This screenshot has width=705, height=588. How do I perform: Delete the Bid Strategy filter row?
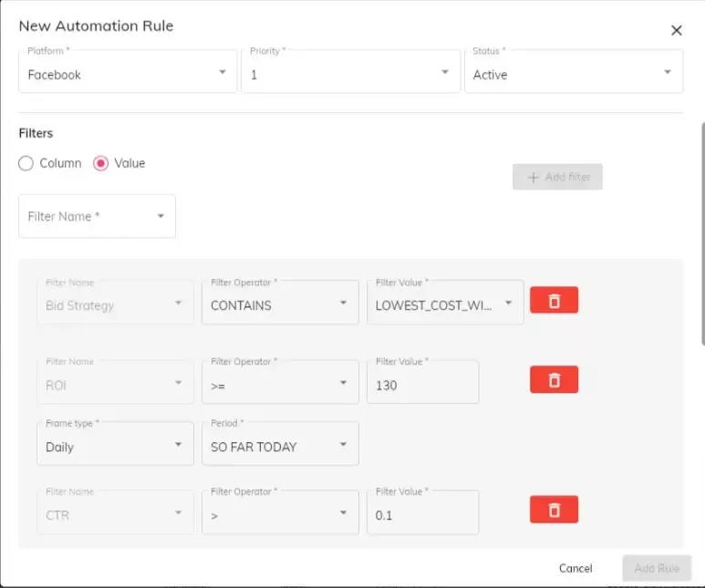coord(554,300)
